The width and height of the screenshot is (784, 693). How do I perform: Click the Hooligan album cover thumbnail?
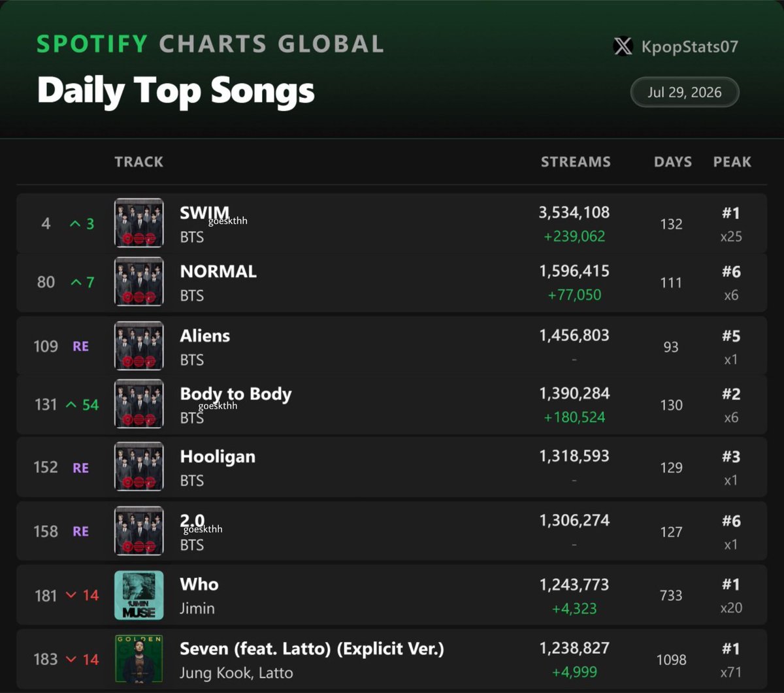tap(139, 467)
